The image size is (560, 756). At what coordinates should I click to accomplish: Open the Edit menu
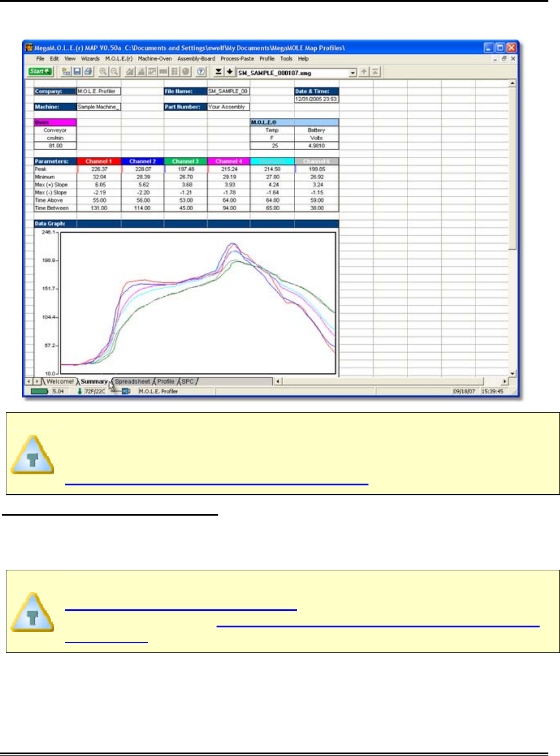point(54,59)
